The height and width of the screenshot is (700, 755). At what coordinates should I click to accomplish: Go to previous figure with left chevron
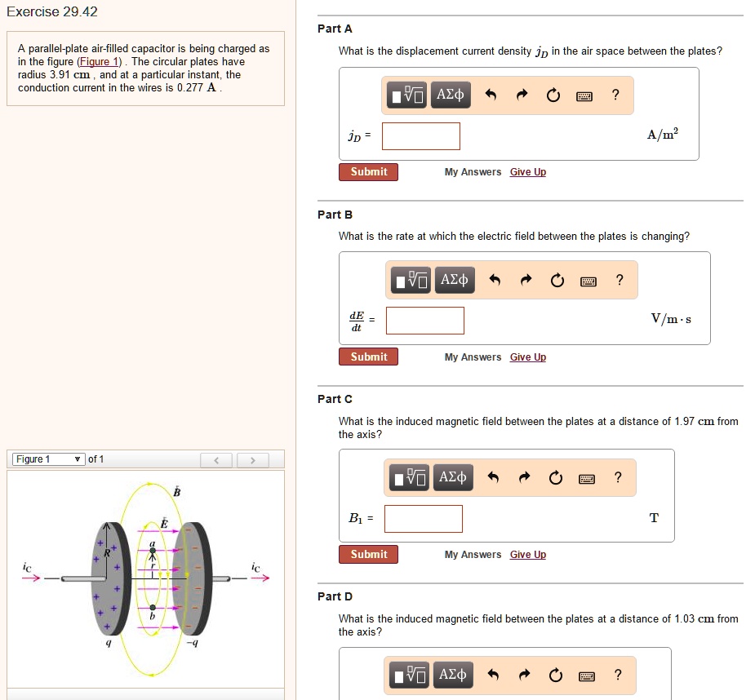click(x=216, y=459)
